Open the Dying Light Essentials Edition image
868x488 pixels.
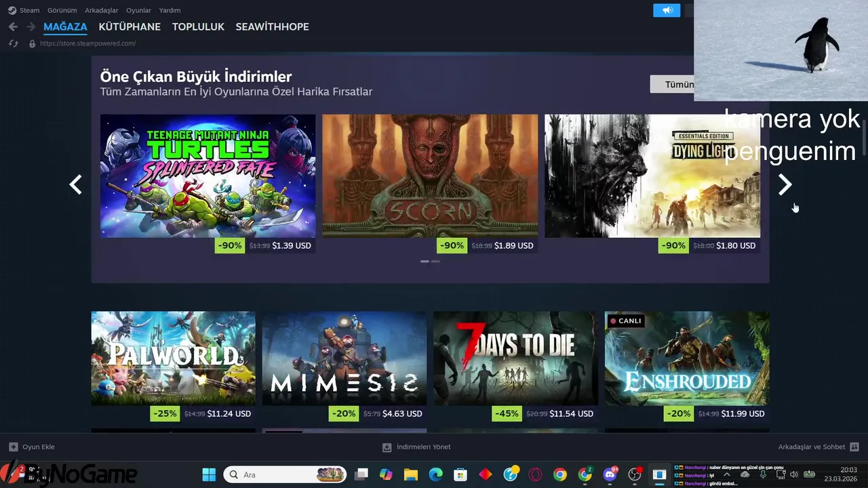[652, 176]
